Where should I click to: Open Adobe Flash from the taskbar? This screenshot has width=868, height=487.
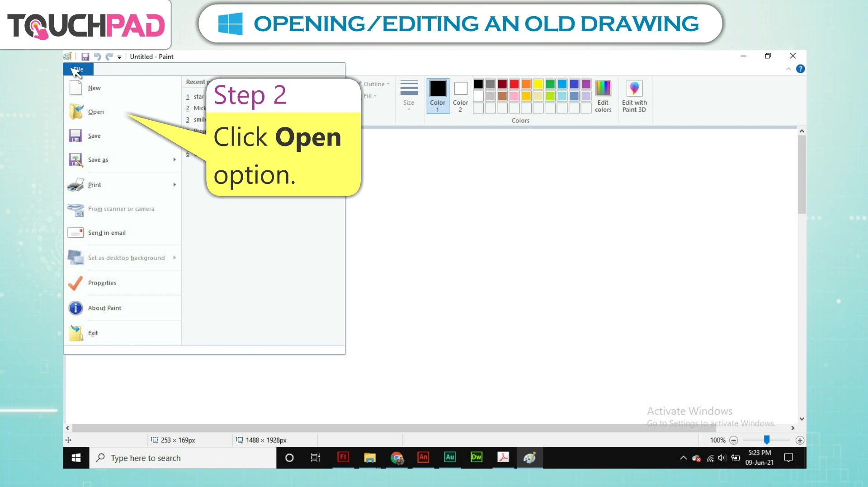[343, 457]
